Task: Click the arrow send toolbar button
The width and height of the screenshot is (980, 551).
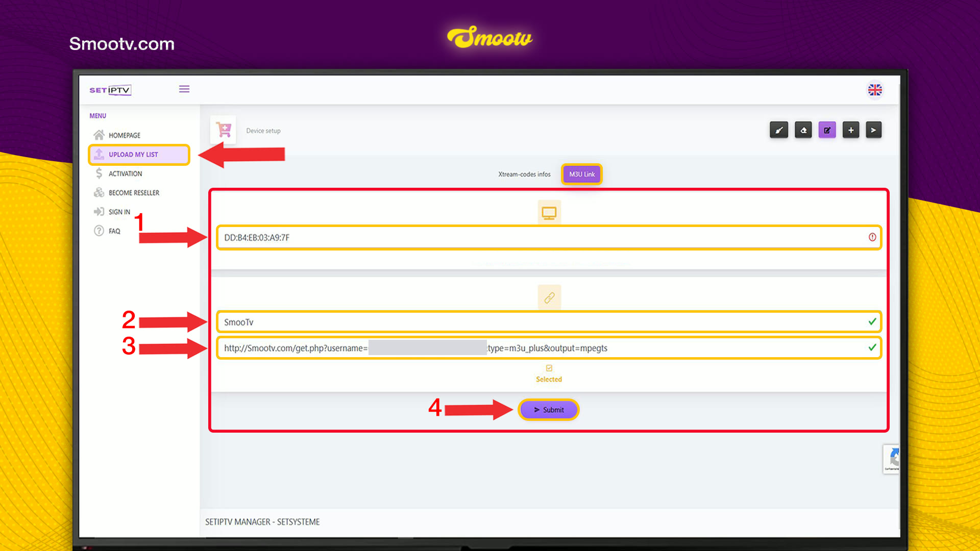Action: pyautogui.click(x=874, y=130)
